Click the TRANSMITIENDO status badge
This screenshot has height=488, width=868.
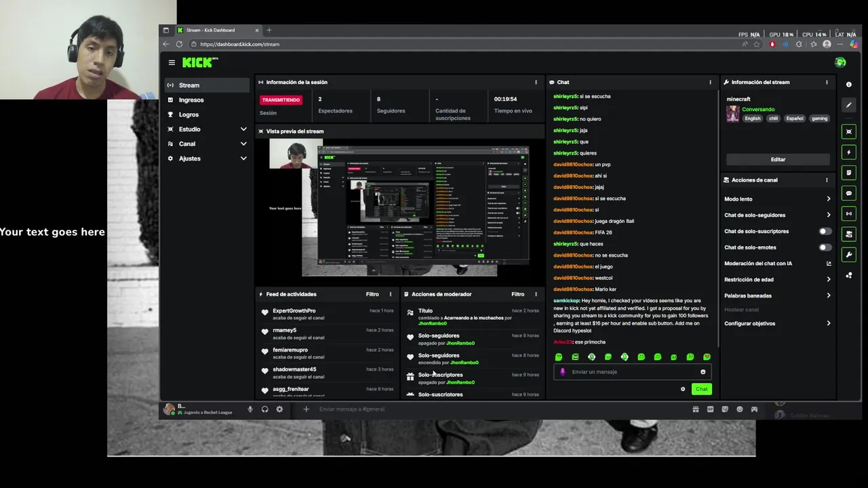[x=281, y=100]
